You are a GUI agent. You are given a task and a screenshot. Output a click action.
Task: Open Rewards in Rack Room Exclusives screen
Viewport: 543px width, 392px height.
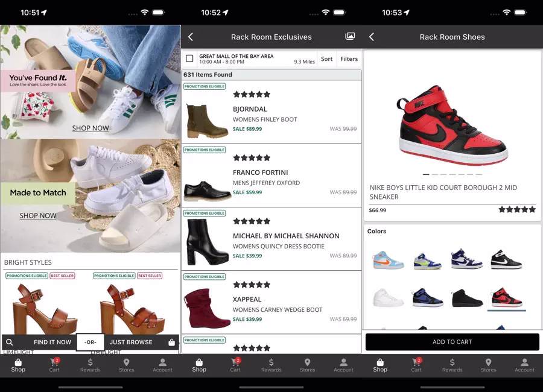click(x=271, y=365)
